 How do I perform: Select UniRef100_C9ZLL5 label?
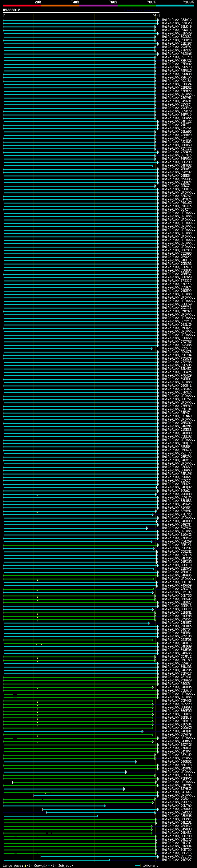pyautogui.click(x=177, y=555)
